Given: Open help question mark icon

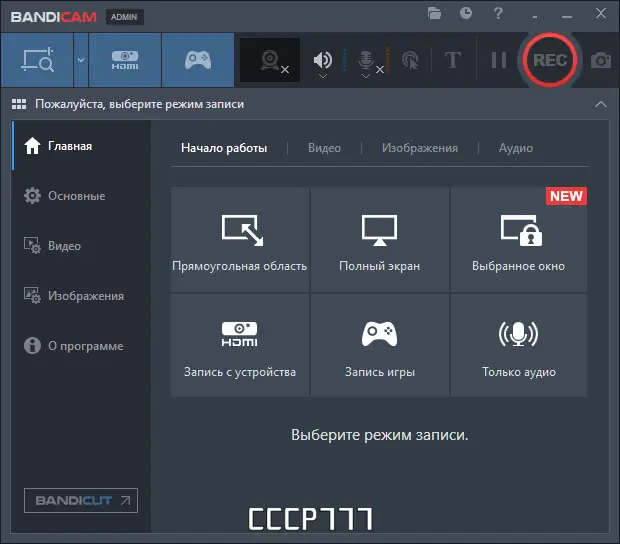Looking at the screenshot, I should pos(498,13).
